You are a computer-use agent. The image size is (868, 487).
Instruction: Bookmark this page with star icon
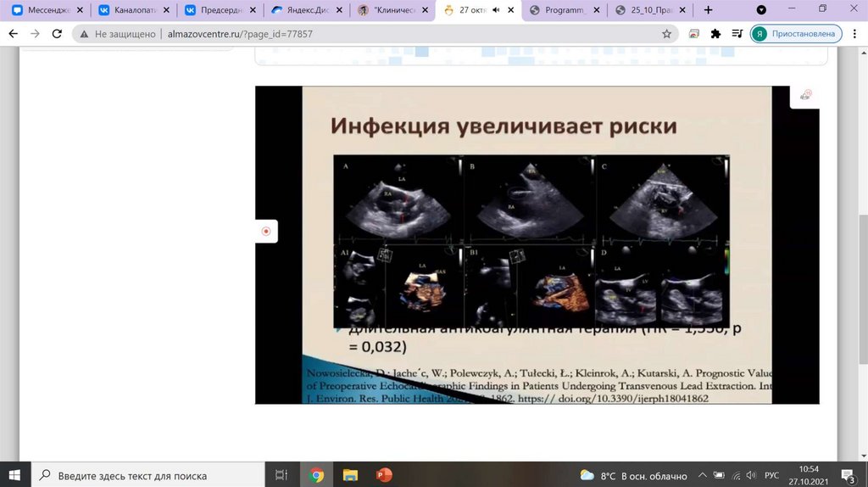[666, 34]
